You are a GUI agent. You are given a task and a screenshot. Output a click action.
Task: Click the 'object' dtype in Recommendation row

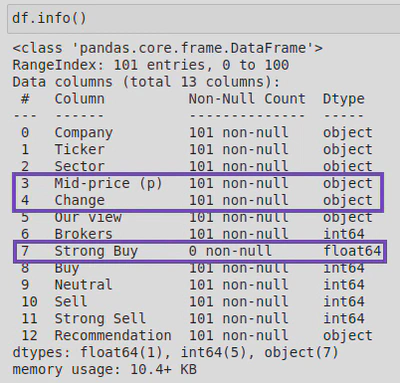348,336
